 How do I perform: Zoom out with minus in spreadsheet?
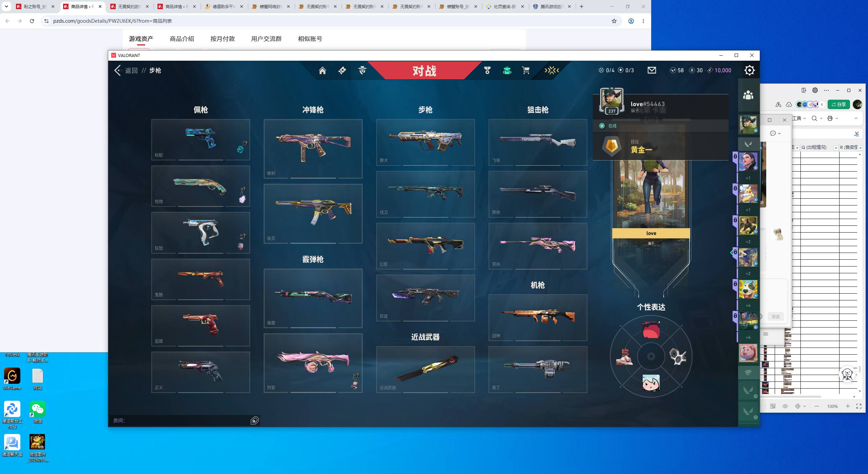click(816, 406)
